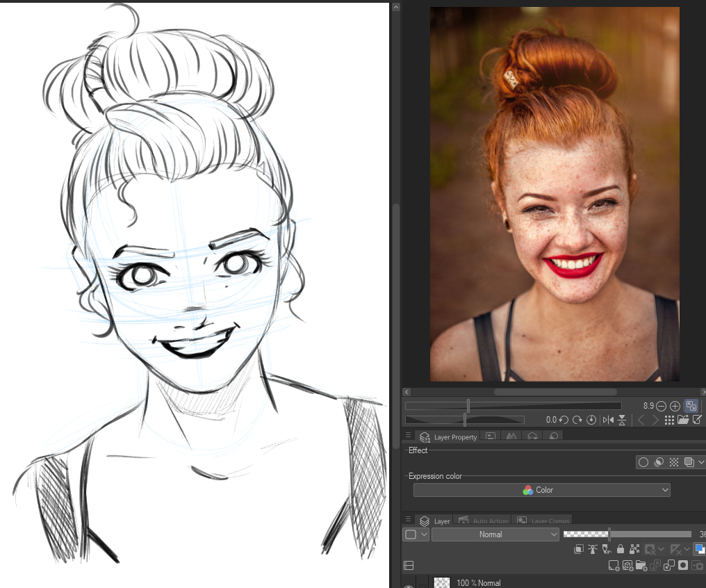Click the layer opacity slider
Image resolution: width=706 pixels, height=588 pixels.
[x=627, y=534]
